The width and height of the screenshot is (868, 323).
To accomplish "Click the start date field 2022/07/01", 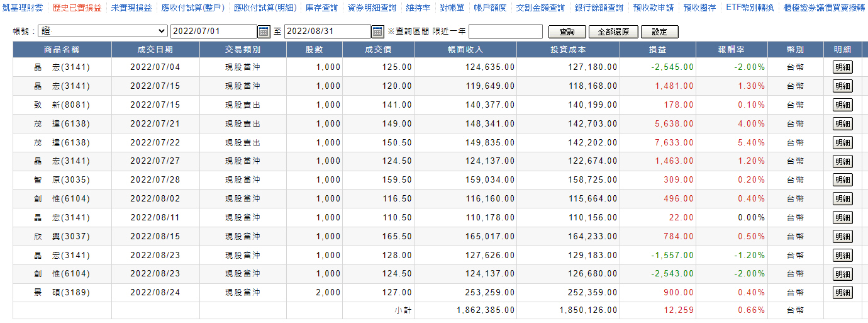I will point(213,31).
